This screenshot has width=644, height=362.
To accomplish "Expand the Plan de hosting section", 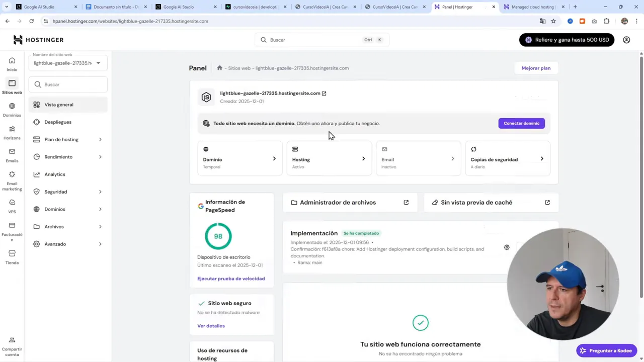I will 61,139.
